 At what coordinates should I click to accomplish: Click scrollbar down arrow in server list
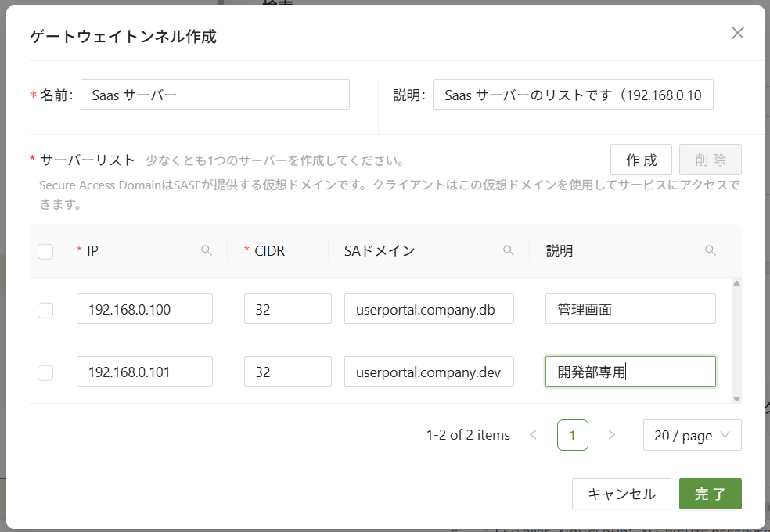(736, 398)
